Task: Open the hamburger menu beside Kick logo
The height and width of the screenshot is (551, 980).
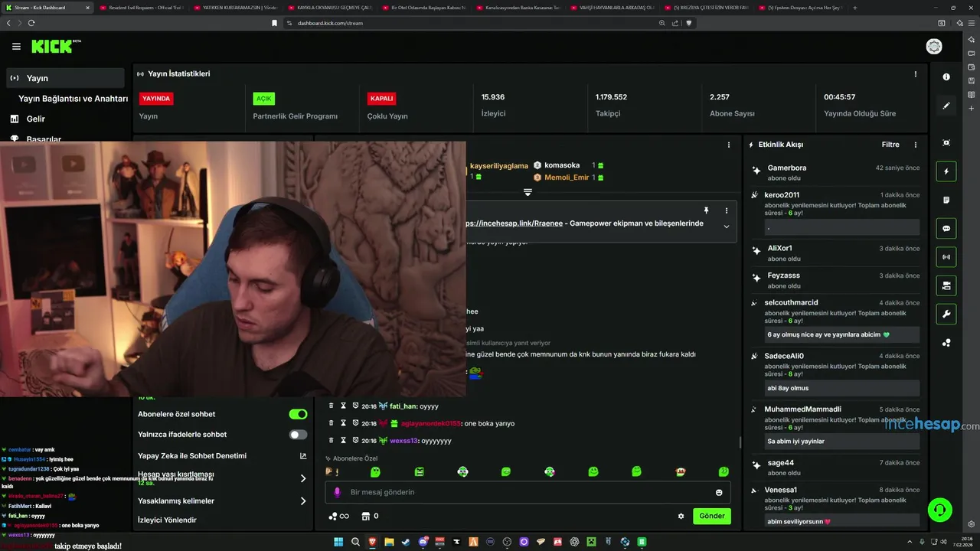Action: pos(16,47)
